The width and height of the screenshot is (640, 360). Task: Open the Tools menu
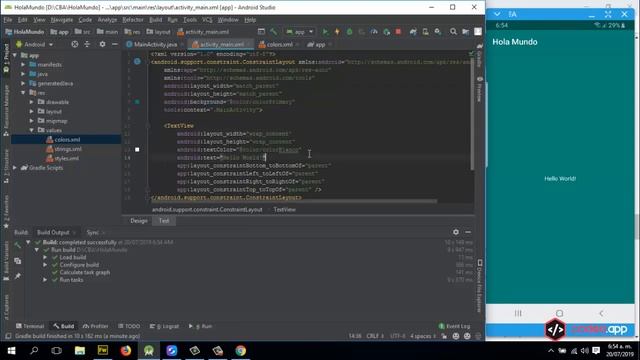pyautogui.click(x=190, y=20)
